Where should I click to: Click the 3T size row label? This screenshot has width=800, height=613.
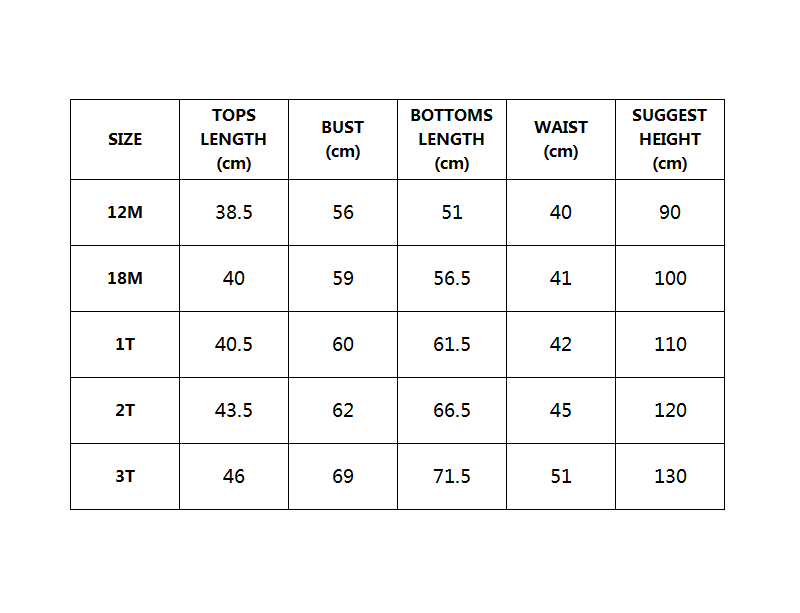tap(125, 477)
